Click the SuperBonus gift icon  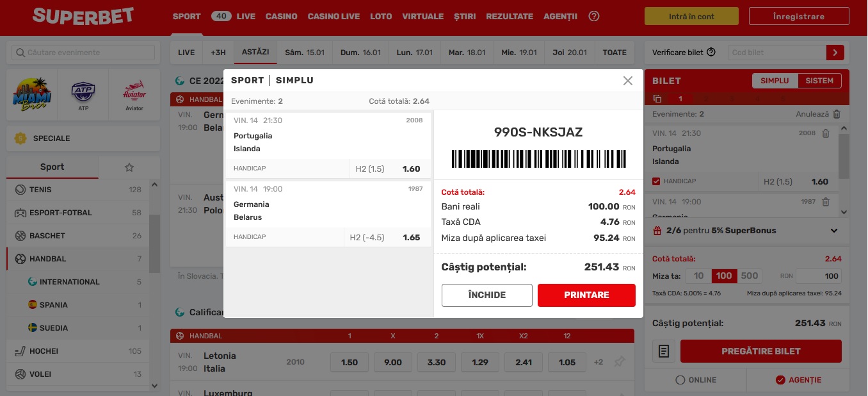click(x=657, y=230)
